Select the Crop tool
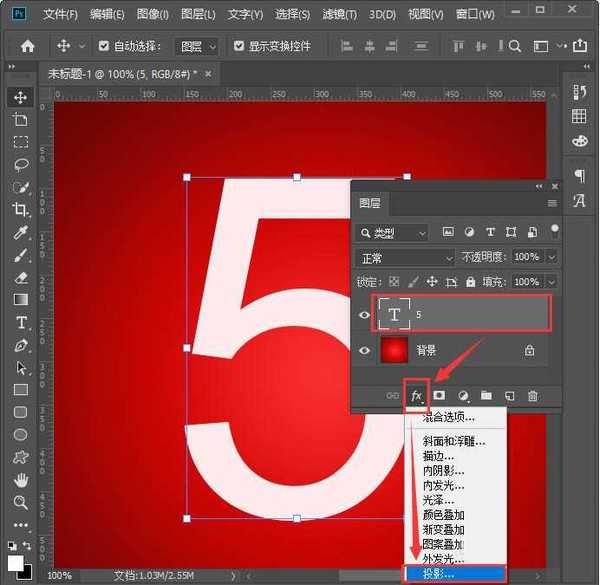600x585 pixels. coord(20,210)
